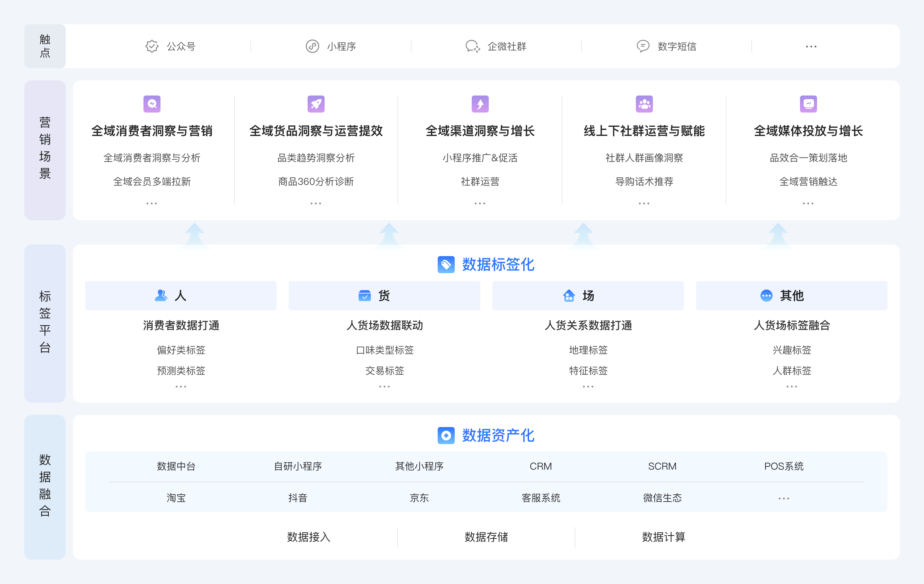Click the lightning icon above 全域渠道洞察与增长

480,104
